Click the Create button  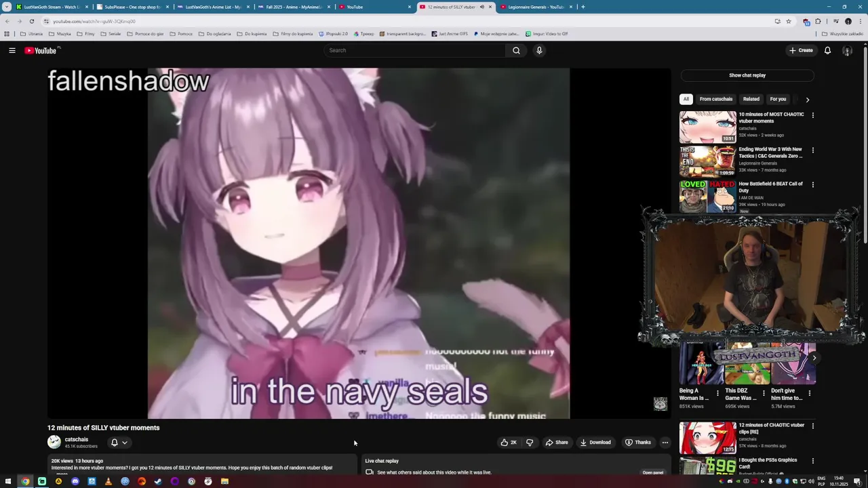[801, 50]
